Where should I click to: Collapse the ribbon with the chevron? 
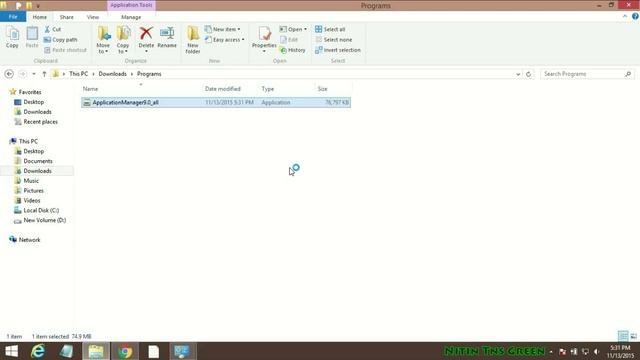tap(625, 16)
